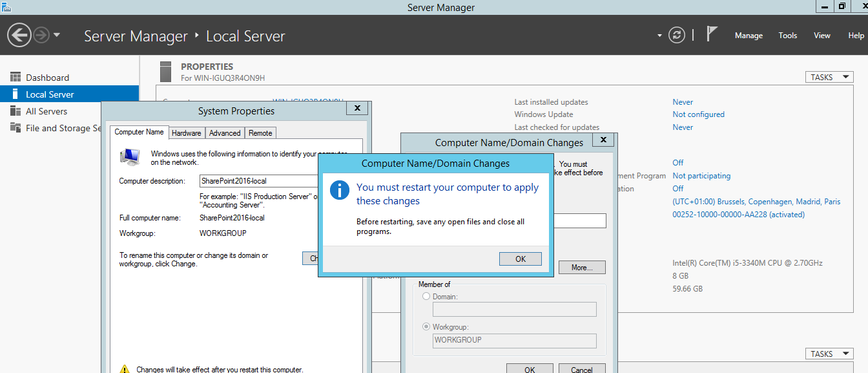Click the Not configured Windows Update link
Image resolution: width=868 pixels, height=373 pixels.
[x=698, y=114]
